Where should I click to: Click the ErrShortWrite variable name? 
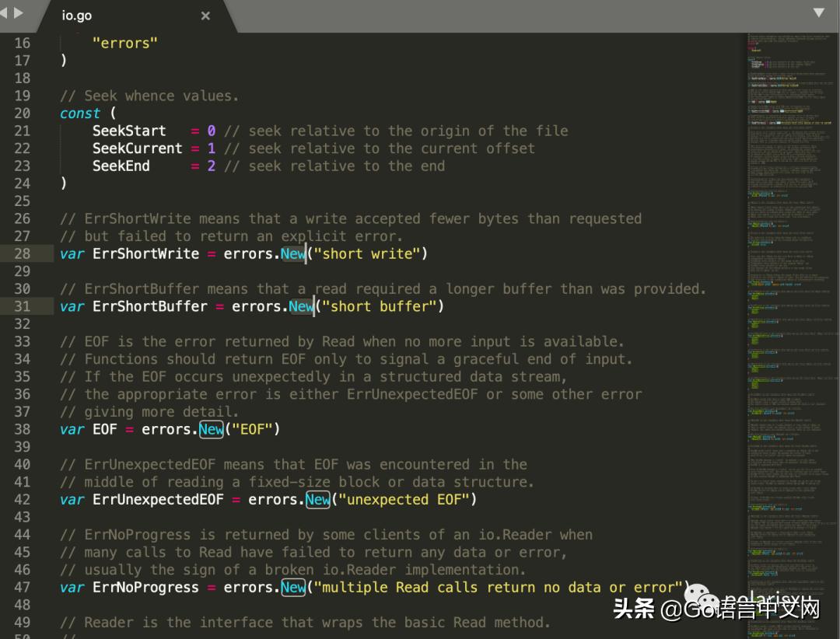tap(145, 254)
